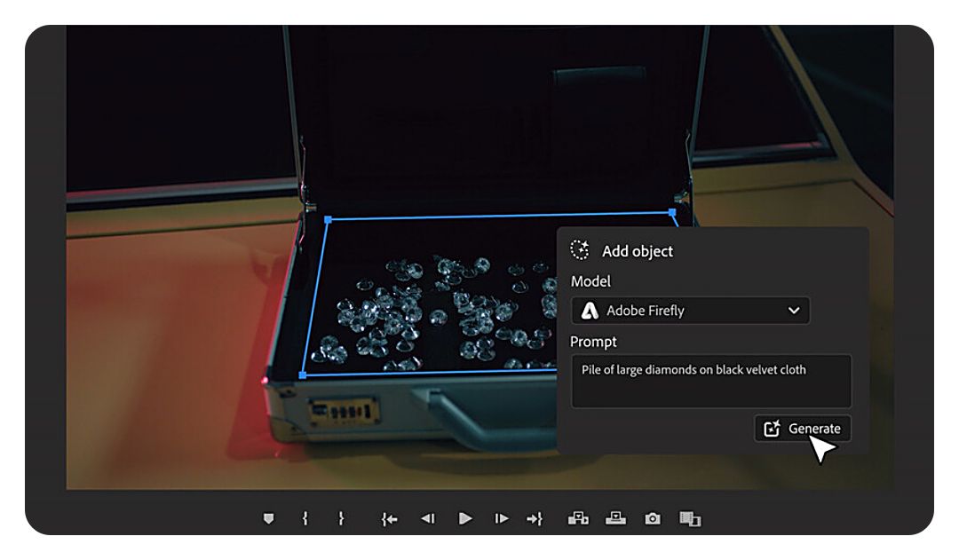The width and height of the screenshot is (959, 560).
Task: Click the Add object sparkle icon
Action: [x=580, y=250]
